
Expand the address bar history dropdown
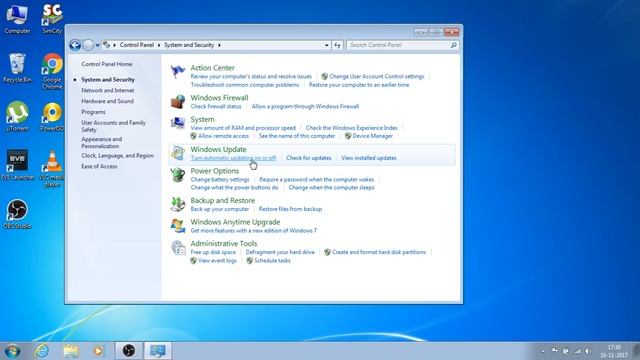click(x=327, y=45)
